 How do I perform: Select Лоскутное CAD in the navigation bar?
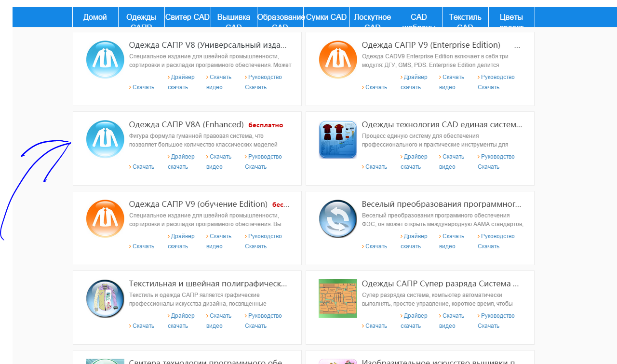click(373, 17)
